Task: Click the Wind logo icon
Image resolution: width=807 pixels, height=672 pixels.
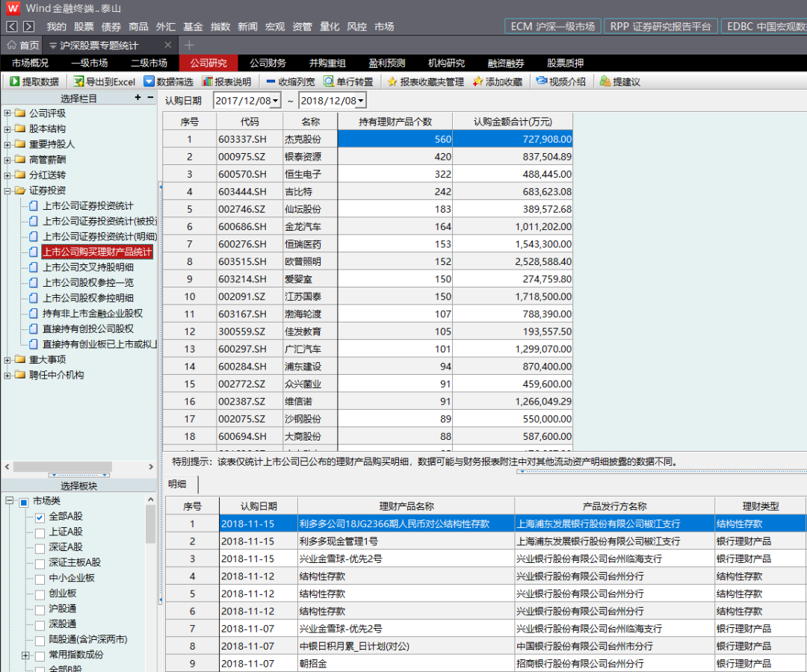Action: (13, 8)
